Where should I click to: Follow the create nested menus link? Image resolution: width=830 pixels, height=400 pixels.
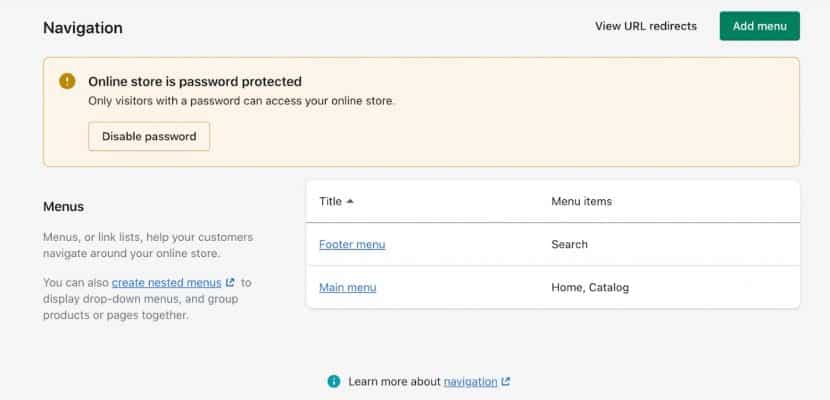pyautogui.click(x=166, y=283)
